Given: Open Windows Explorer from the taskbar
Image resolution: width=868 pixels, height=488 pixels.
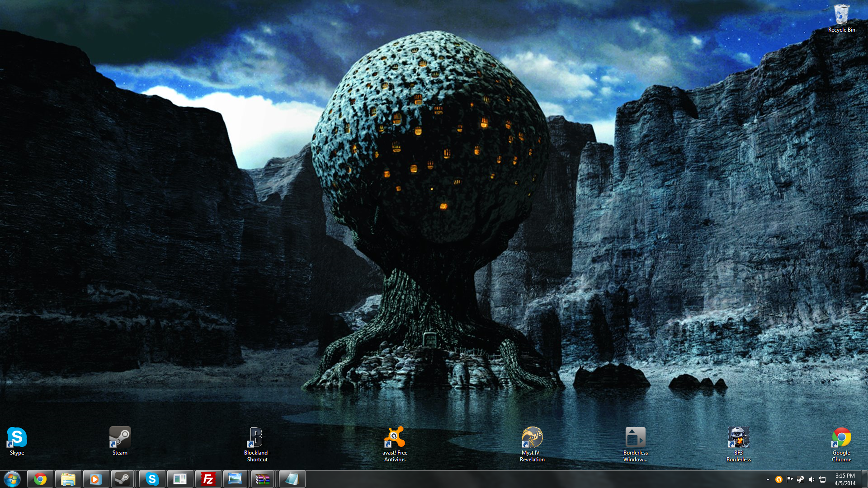Looking at the screenshot, I should 68,479.
